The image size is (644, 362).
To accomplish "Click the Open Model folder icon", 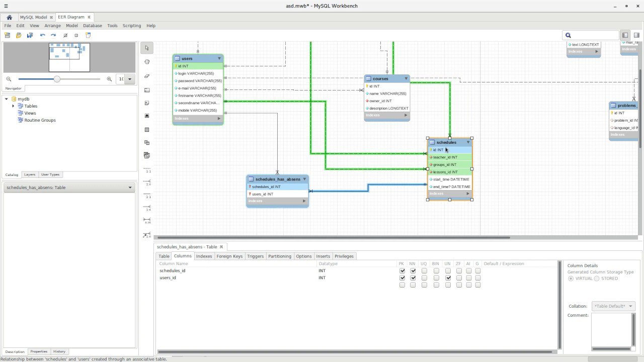I will 19,35.
